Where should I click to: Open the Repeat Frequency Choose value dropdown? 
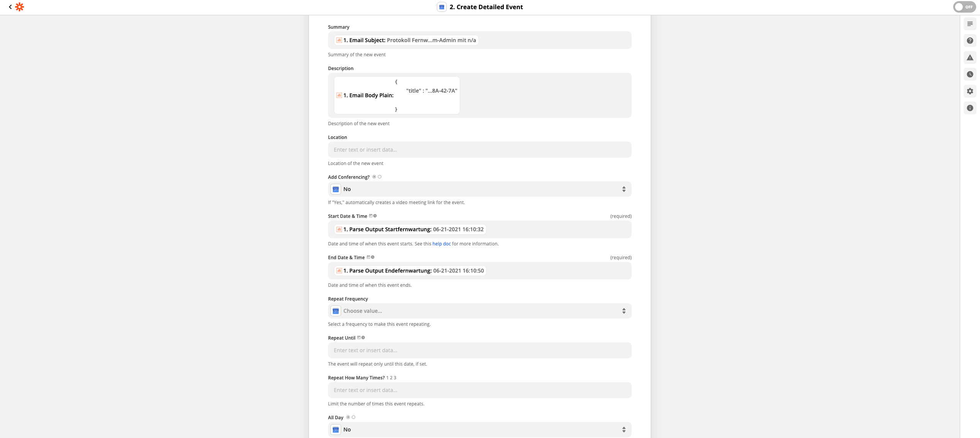pyautogui.click(x=479, y=311)
